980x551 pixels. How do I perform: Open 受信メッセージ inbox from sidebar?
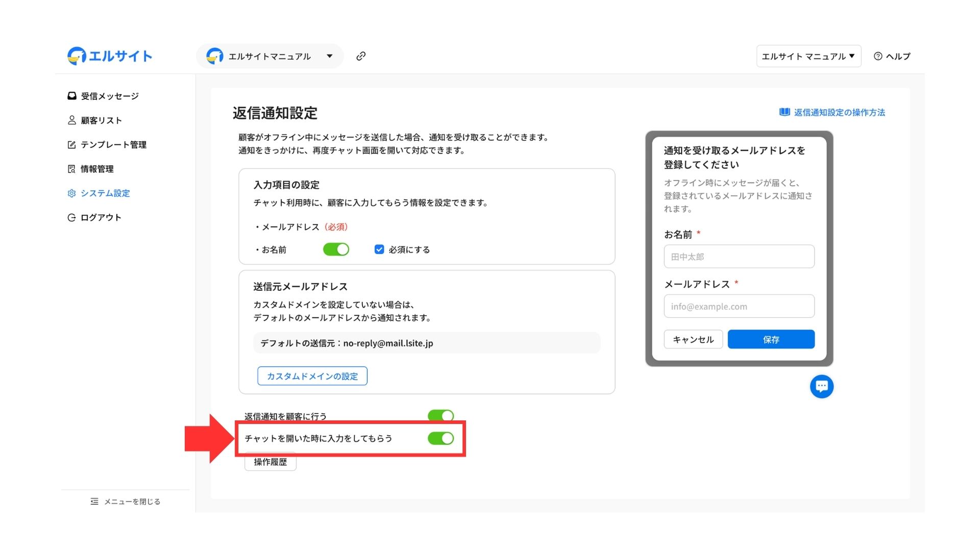click(x=109, y=96)
